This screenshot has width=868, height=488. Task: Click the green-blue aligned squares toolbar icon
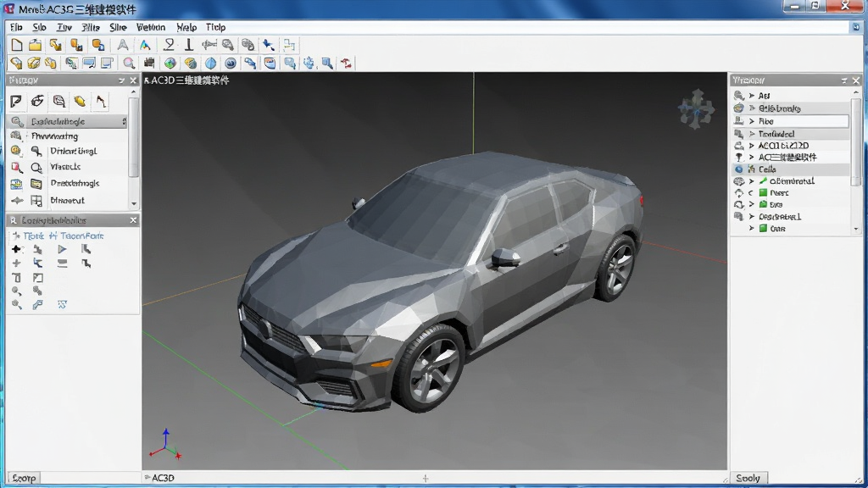(x=289, y=45)
